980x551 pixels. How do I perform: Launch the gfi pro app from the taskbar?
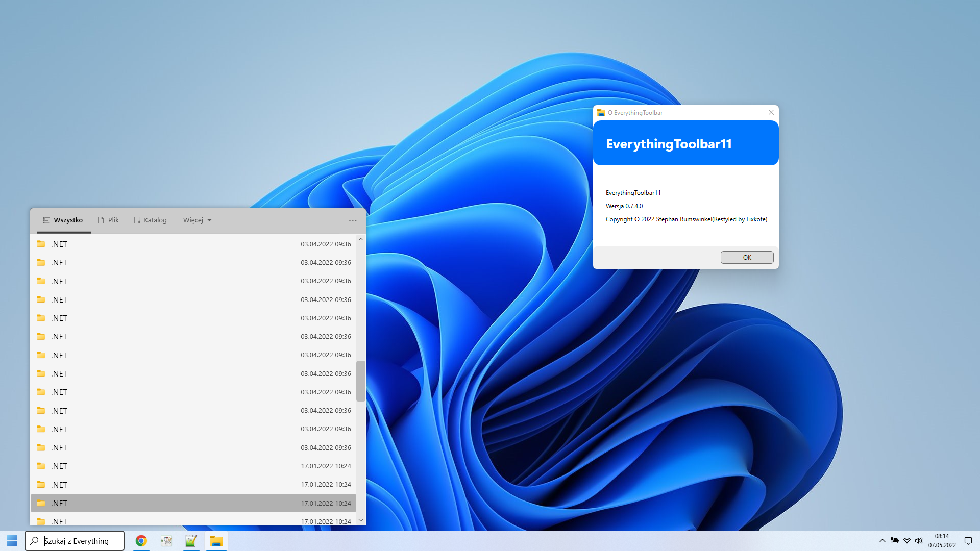[166, 541]
